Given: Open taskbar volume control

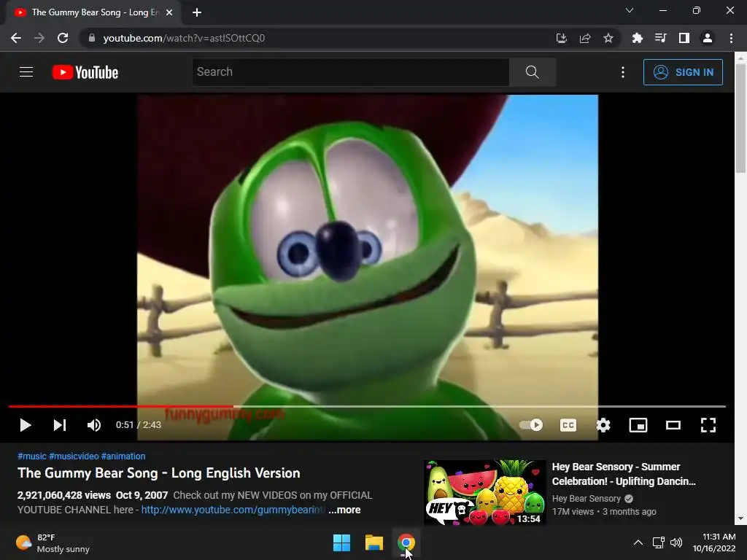Looking at the screenshot, I should point(676,542).
